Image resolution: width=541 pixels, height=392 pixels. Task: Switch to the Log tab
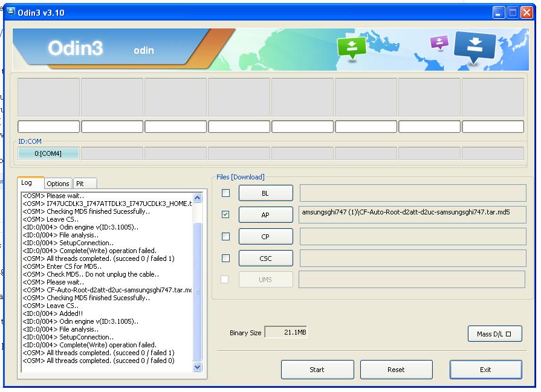30,183
